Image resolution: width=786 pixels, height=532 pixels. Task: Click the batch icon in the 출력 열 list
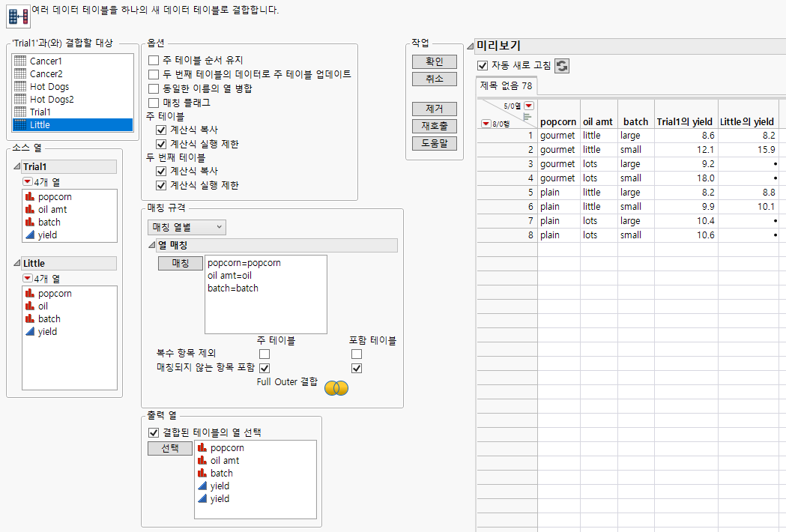click(x=202, y=473)
